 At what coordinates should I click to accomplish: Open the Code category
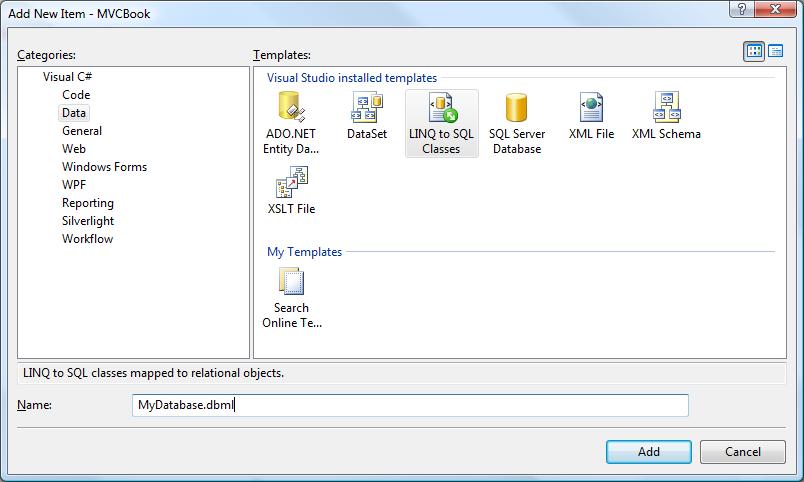76,95
